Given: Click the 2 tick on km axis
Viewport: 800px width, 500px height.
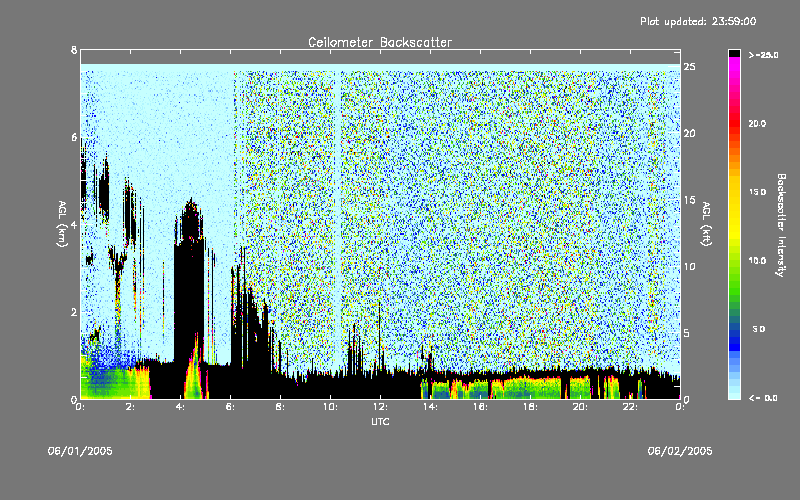Looking at the screenshot, I should tap(74, 312).
